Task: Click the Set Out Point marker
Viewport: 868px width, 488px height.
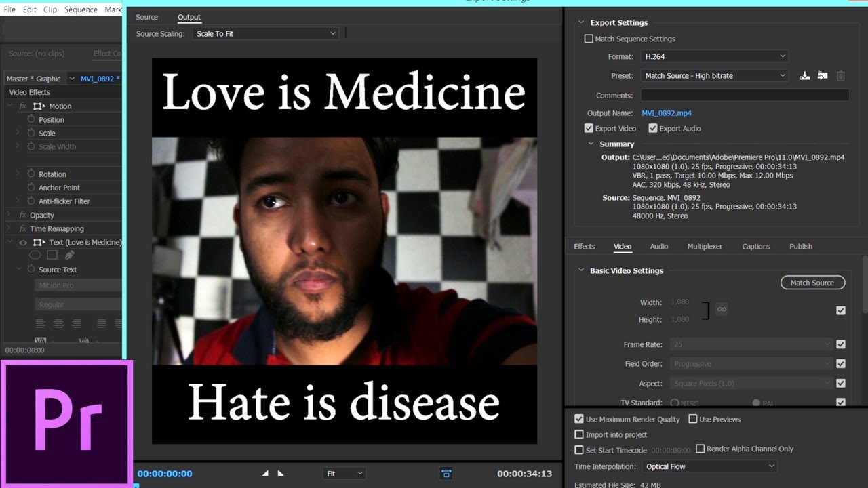Action: (x=281, y=473)
